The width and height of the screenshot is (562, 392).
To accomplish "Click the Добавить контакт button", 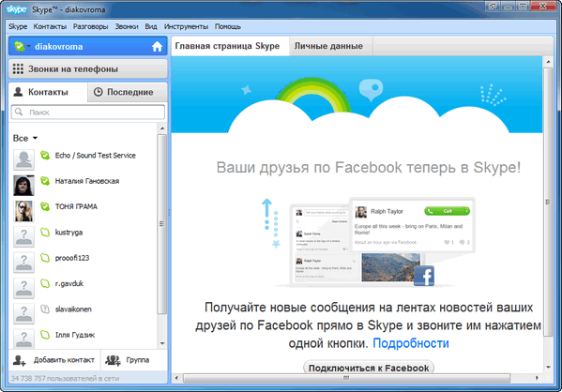I will [54, 360].
